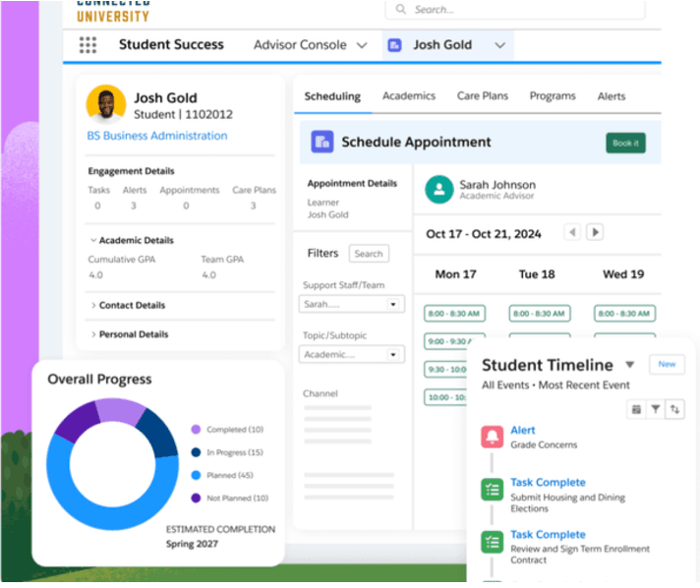Select the Monday 9:30 - 10:00 slot

pyautogui.click(x=445, y=370)
